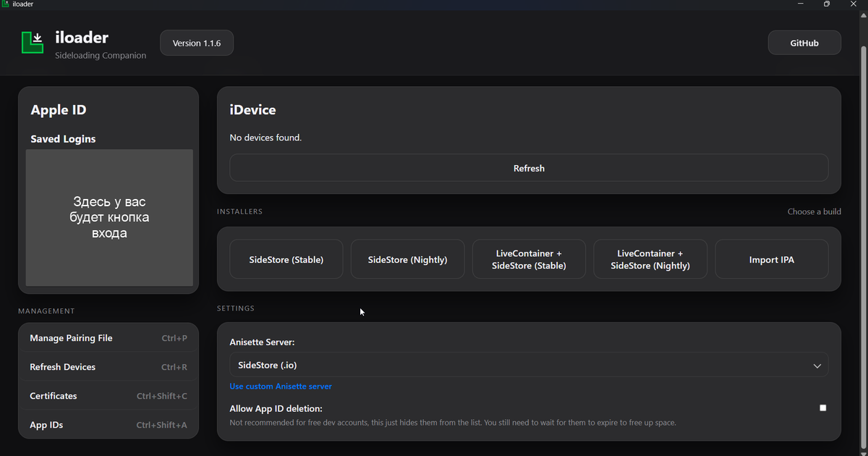Click the iloader green logo icon

point(33,43)
